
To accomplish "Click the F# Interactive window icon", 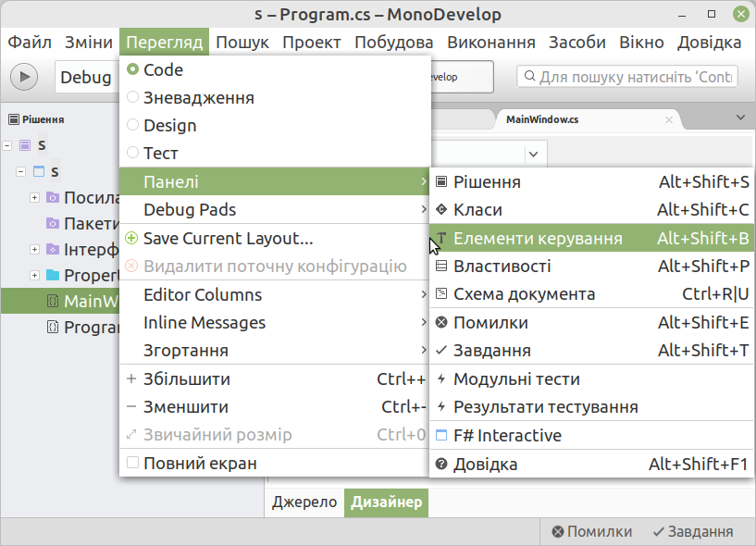I will click(441, 435).
